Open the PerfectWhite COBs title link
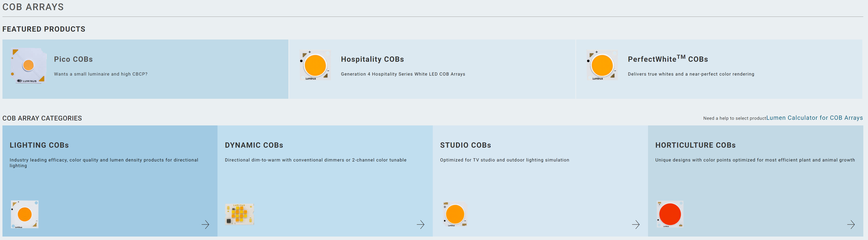The height and width of the screenshot is (240, 868). click(668, 59)
